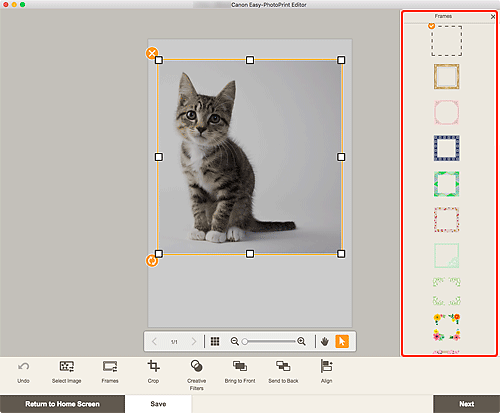Close the Frames panel

pyautogui.click(x=493, y=16)
